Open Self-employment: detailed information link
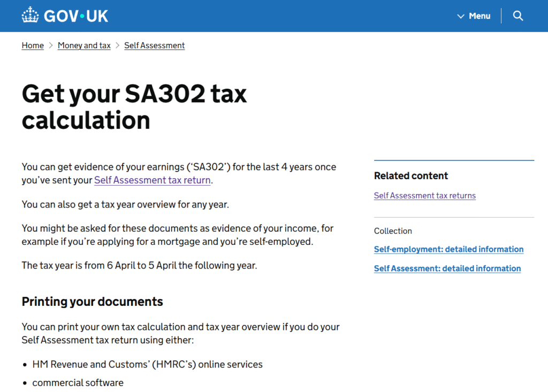The image size is (548, 392). click(x=448, y=249)
